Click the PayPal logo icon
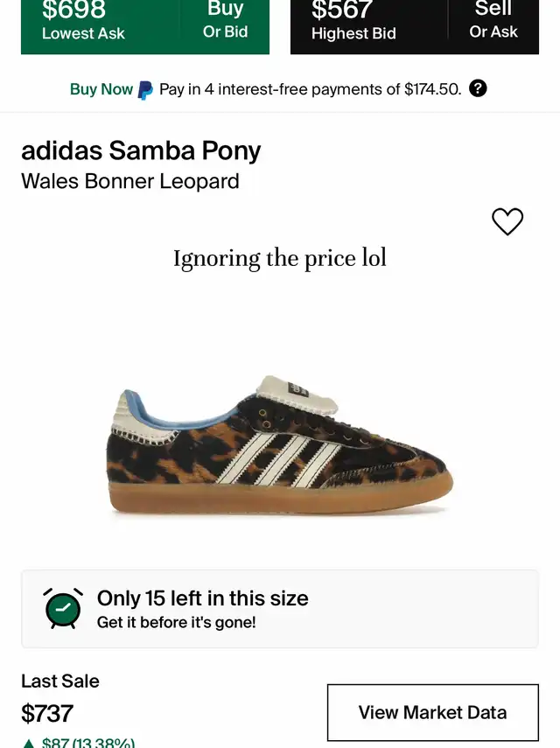560x748 pixels. (145, 90)
